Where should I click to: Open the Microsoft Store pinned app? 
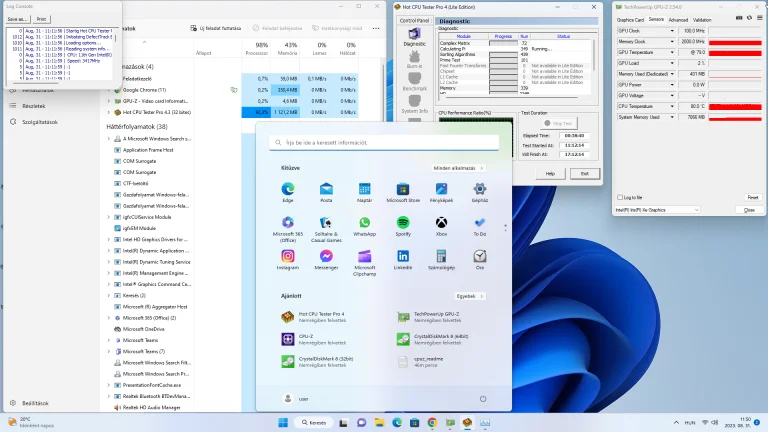click(403, 189)
